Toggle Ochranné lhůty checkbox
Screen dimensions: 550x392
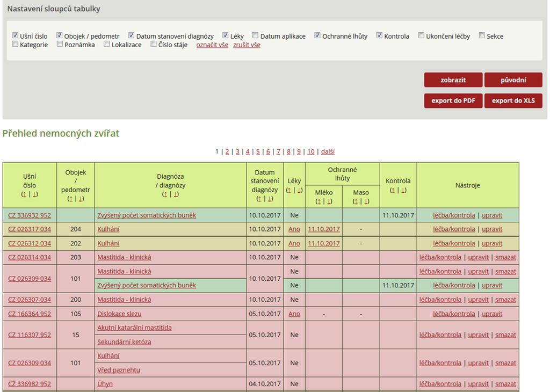tap(317, 35)
